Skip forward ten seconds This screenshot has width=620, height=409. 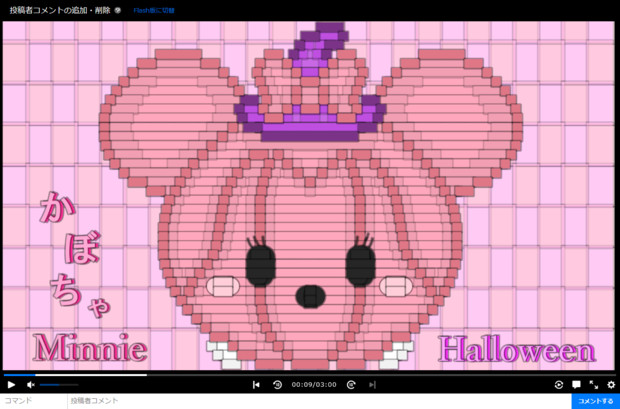pyautogui.click(x=351, y=384)
